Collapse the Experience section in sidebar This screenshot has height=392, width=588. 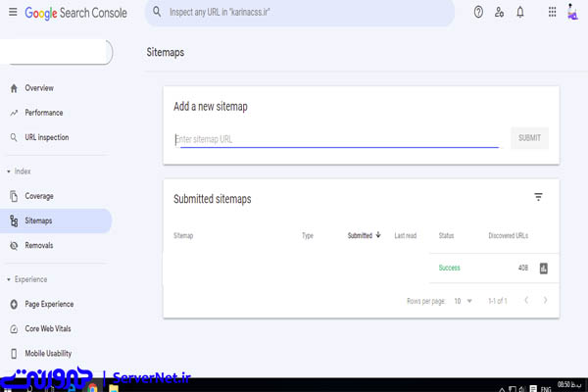(x=8, y=279)
